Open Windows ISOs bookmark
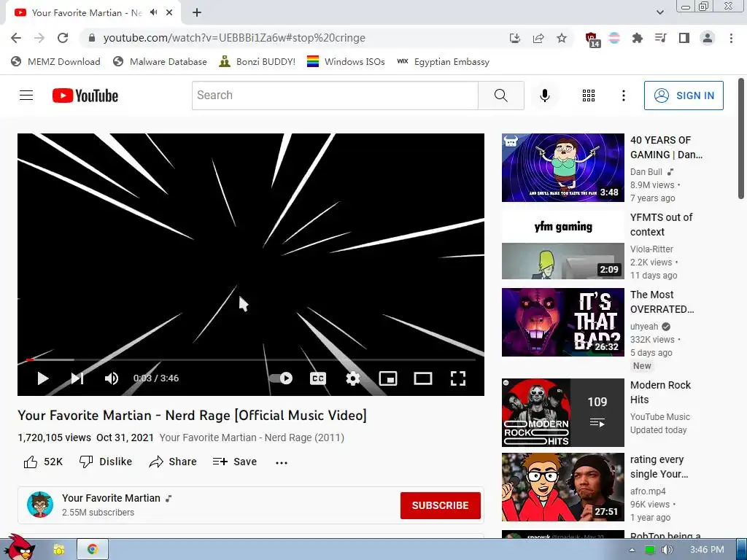 pyautogui.click(x=346, y=61)
